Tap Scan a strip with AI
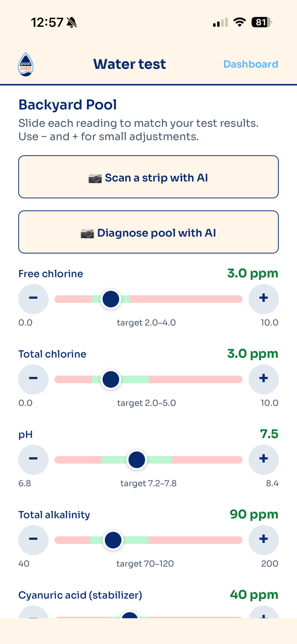 148,177
